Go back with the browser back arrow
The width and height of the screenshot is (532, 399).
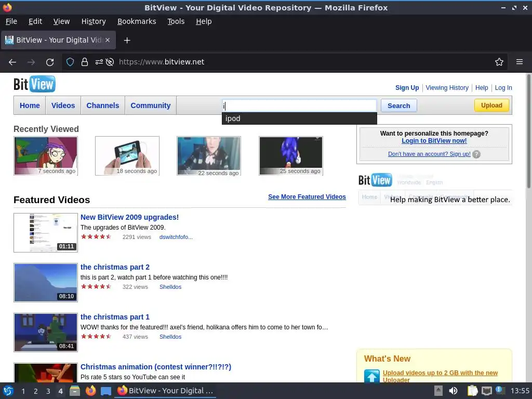[12, 62]
